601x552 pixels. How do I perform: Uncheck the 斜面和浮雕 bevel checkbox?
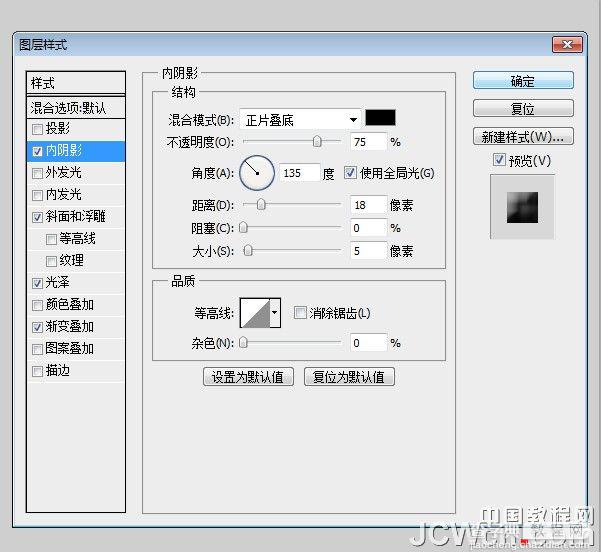point(37,217)
